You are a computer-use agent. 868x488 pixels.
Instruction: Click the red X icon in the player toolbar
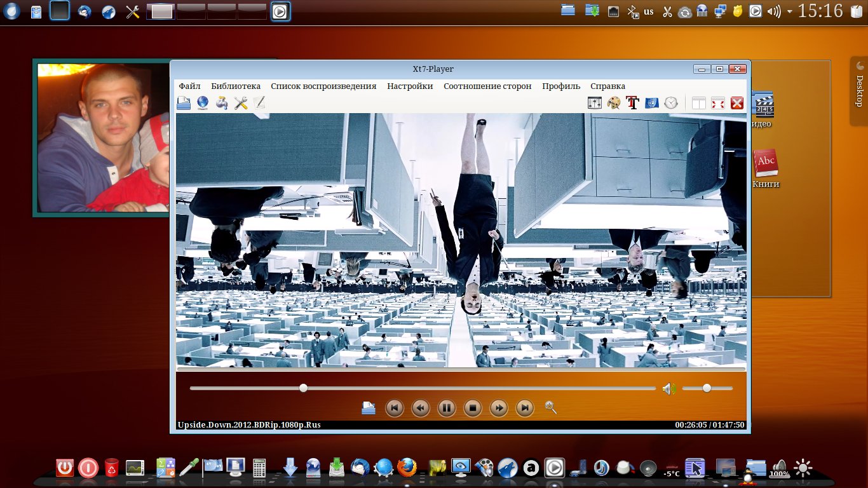coord(737,103)
